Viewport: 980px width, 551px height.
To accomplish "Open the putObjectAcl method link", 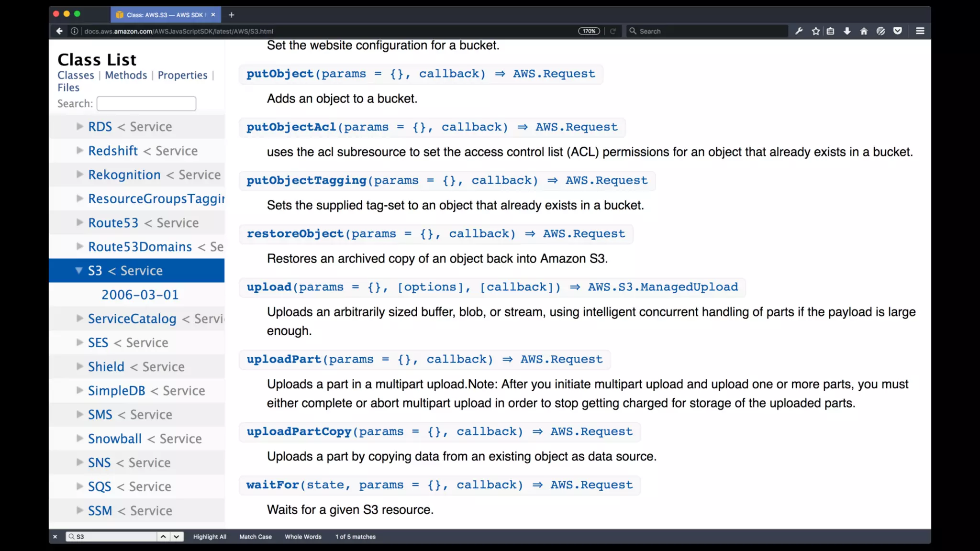I will 291,127.
